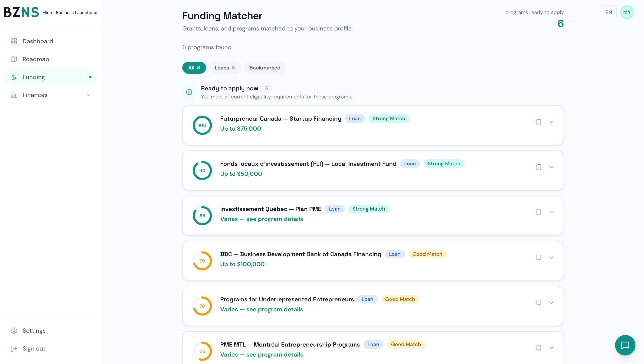
Task: Open the Dashboard section
Action: [x=14, y=41]
